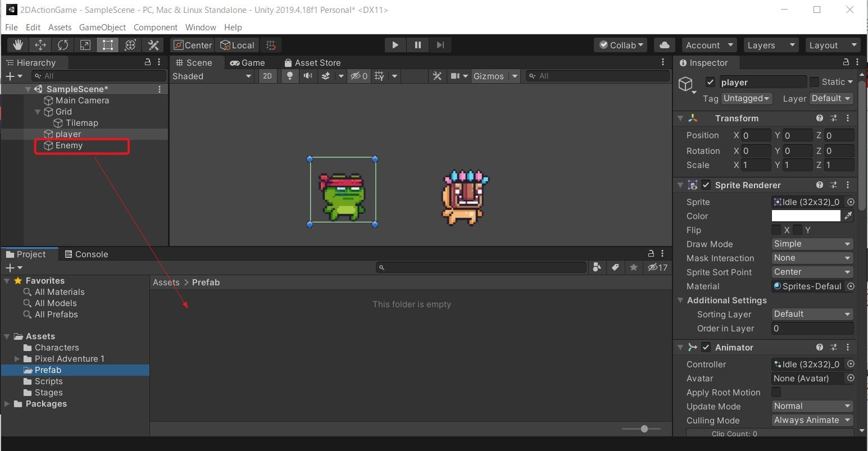Pick sprite via object selector circle
Viewport: 868px width, 451px height.
pyautogui.click(x=851, y=202)
